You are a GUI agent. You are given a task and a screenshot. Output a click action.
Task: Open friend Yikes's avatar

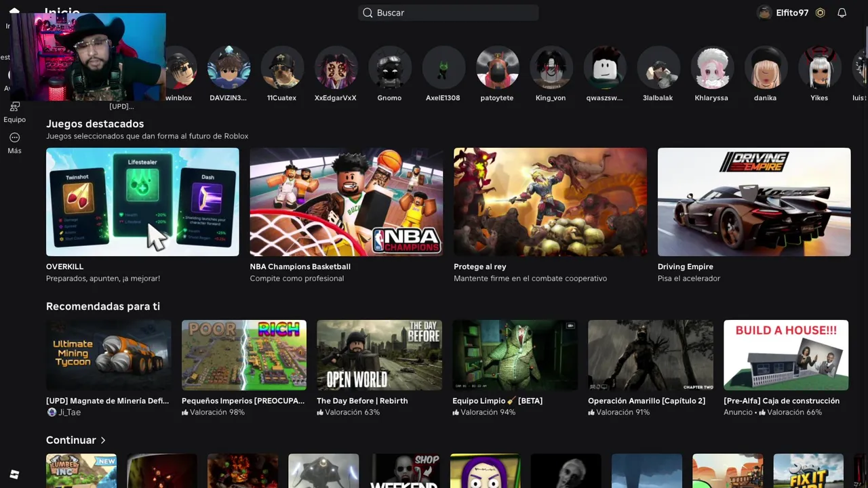point(819,68)
